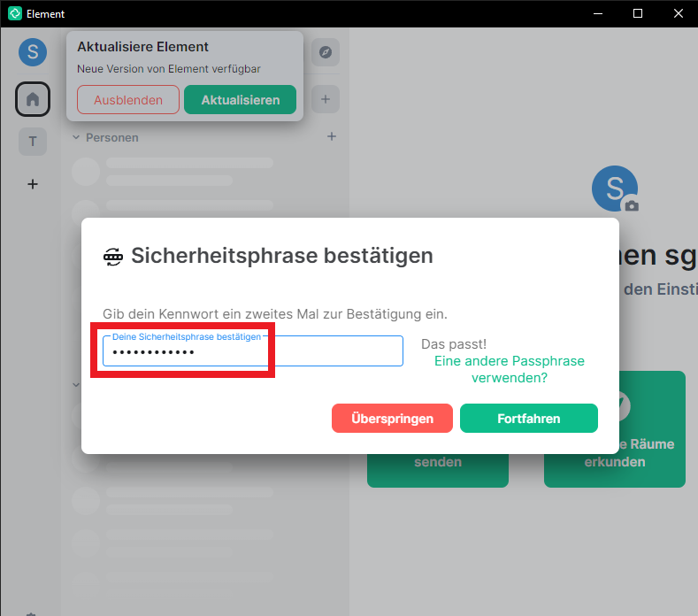Toggle the collapsed section chevron below Personen

tap(76, 384)
